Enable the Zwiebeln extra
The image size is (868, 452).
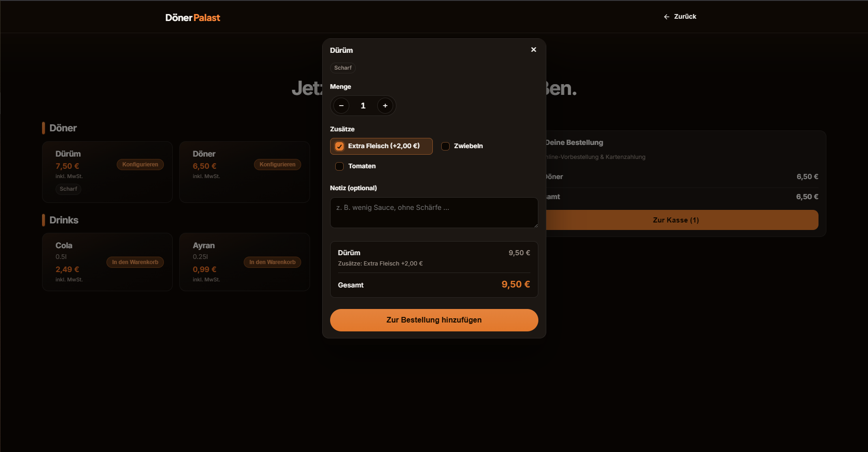(x=445, y=146)
